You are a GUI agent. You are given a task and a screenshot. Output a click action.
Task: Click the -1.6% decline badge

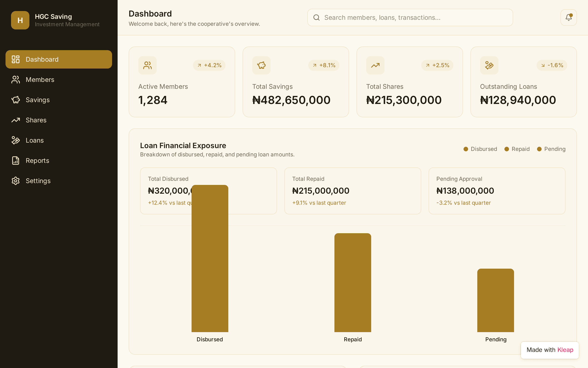point(552,65)
